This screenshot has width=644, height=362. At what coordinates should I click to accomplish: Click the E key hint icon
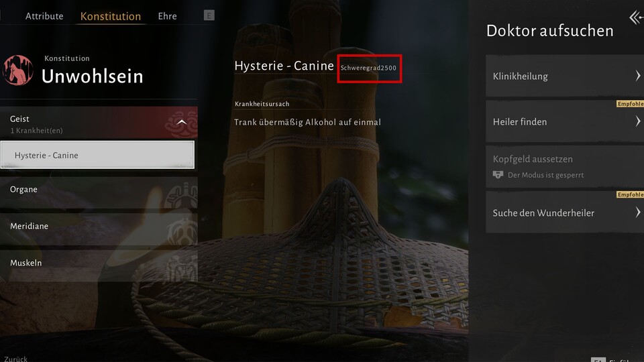[x=209, y=15]
